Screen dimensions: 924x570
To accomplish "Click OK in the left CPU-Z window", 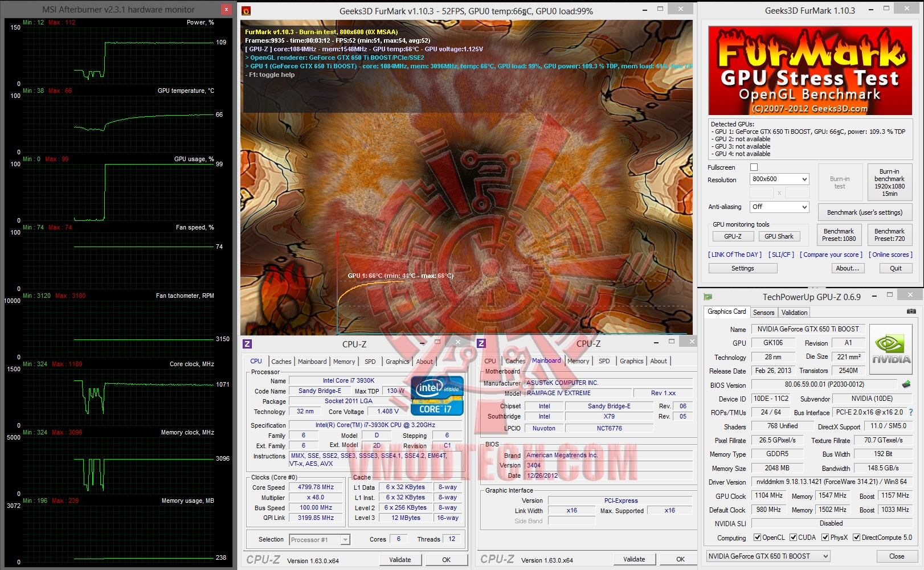I will tap(447, 560).
